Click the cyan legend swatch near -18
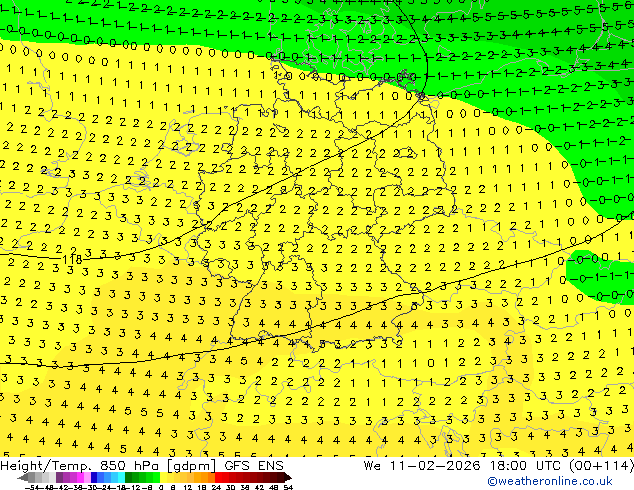634x490 pixels. 122,477
